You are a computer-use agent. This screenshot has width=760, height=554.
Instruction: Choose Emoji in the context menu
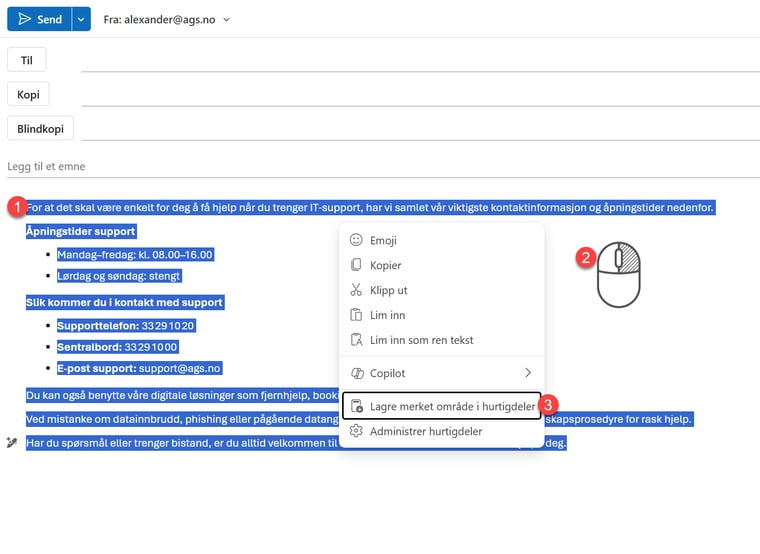[442, 240]
